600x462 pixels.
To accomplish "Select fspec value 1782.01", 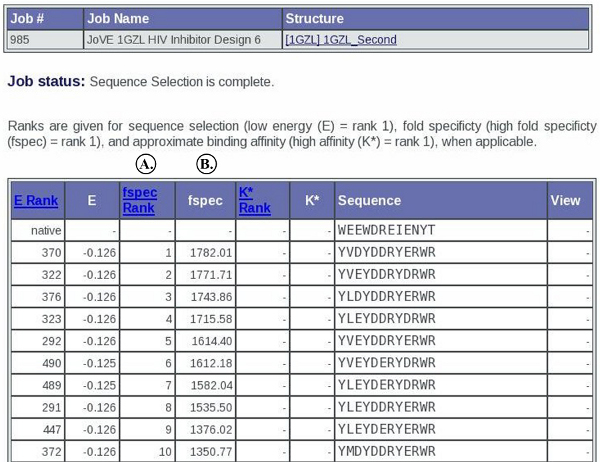I will [x=211, y=253].
